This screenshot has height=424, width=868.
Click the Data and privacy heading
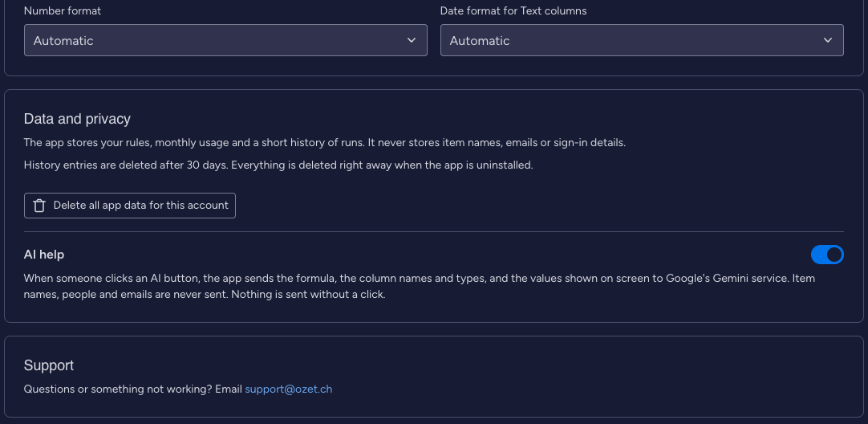pos(77,119)
